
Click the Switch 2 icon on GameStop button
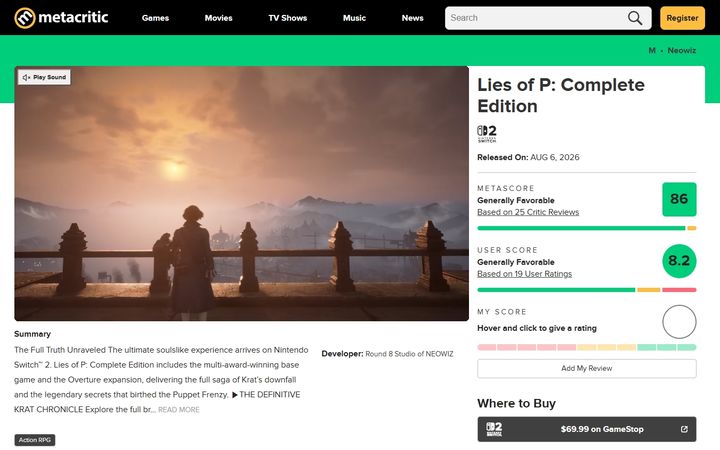pos(494,429)
